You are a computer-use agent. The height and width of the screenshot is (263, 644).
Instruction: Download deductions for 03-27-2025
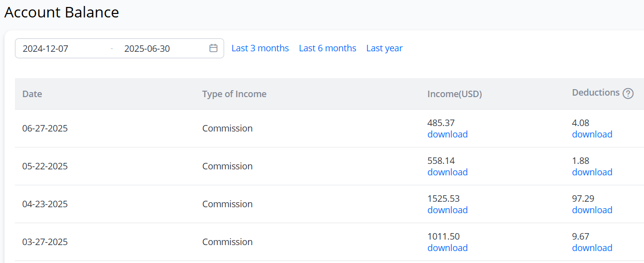[x=592, y=248]
